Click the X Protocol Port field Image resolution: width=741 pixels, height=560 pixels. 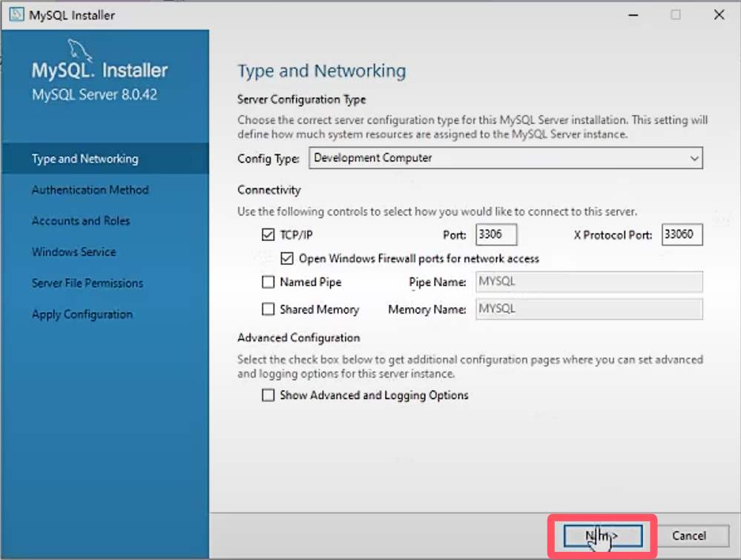point(682,234)
